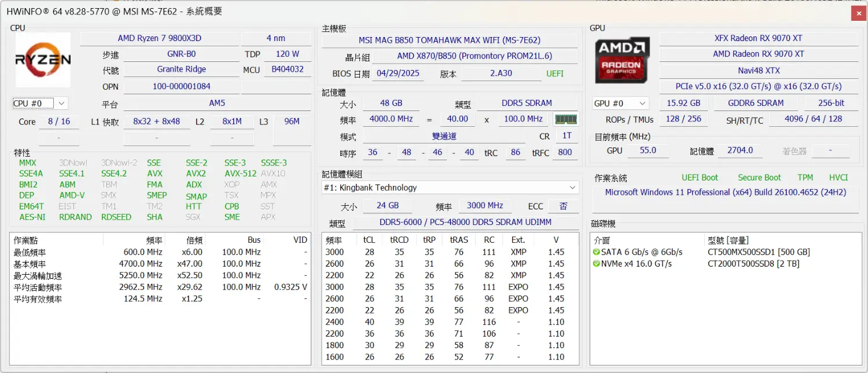
Task: Click the BIOS version 2.A30
Action: coord(501,73)
